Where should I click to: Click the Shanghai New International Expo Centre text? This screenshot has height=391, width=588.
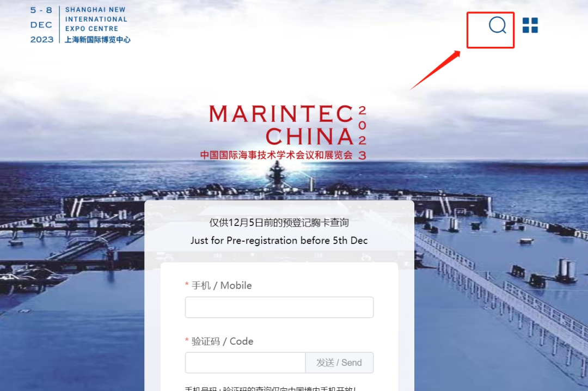point(96,19)
